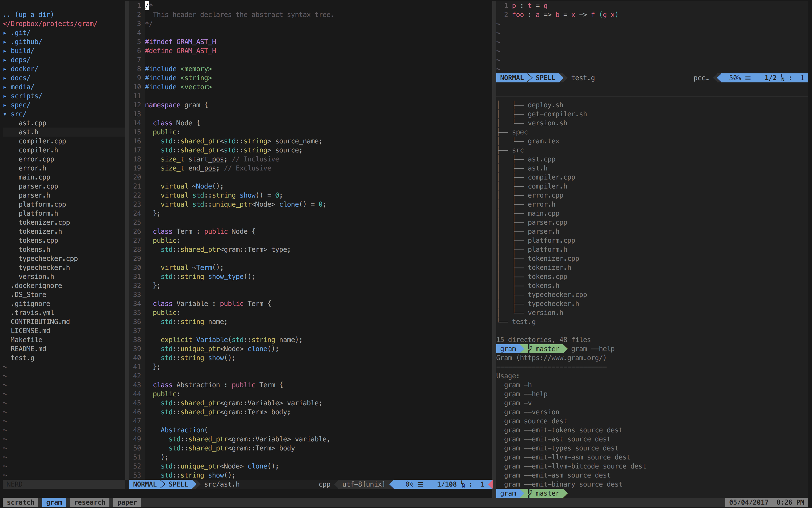Expand the scripts/ folder arrow
Image resolution: width=812 pixels, height=508 pixels.
tap(5, 96)
